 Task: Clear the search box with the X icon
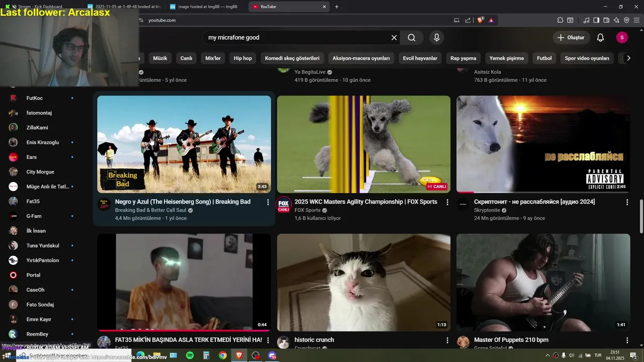point(394,38)
